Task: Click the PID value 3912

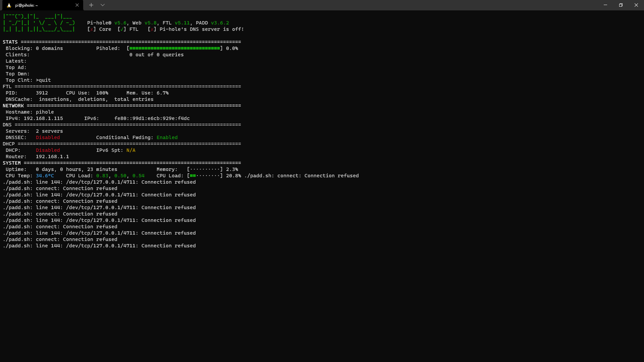Action: tap(42, 93)
